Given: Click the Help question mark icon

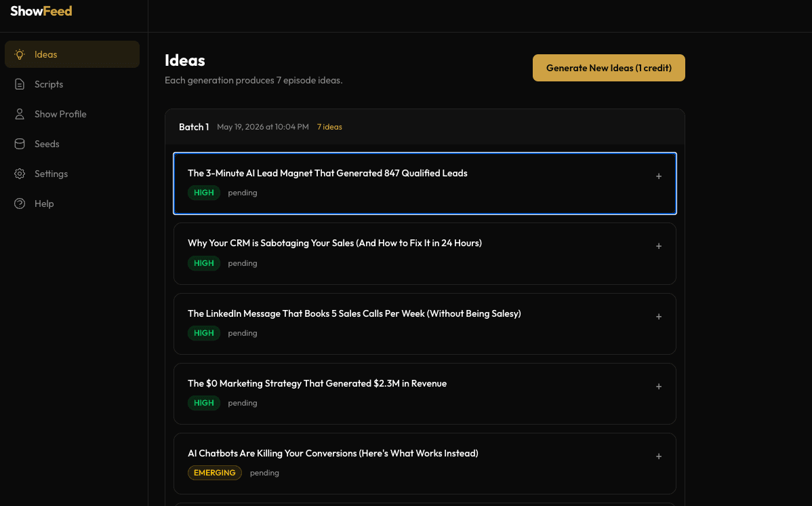Looking at the screenshot, I should 20,203.
